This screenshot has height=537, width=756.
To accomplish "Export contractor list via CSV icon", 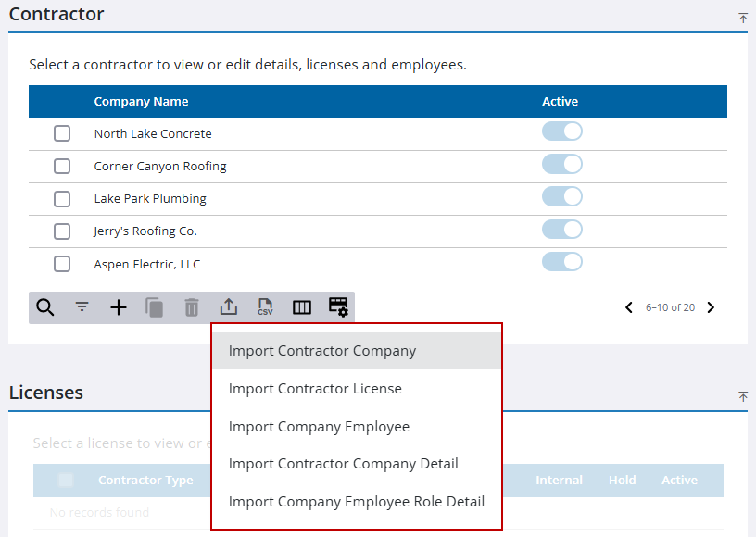I will point(265,307).
